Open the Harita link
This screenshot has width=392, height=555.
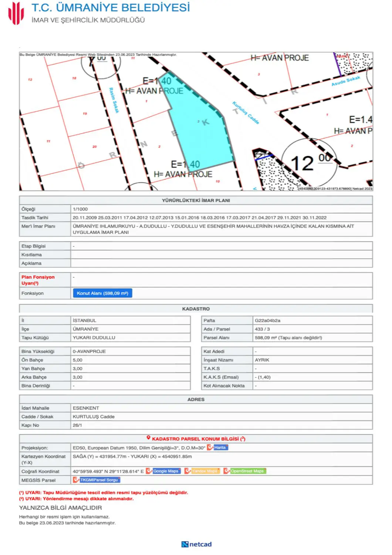click(220, 447)
